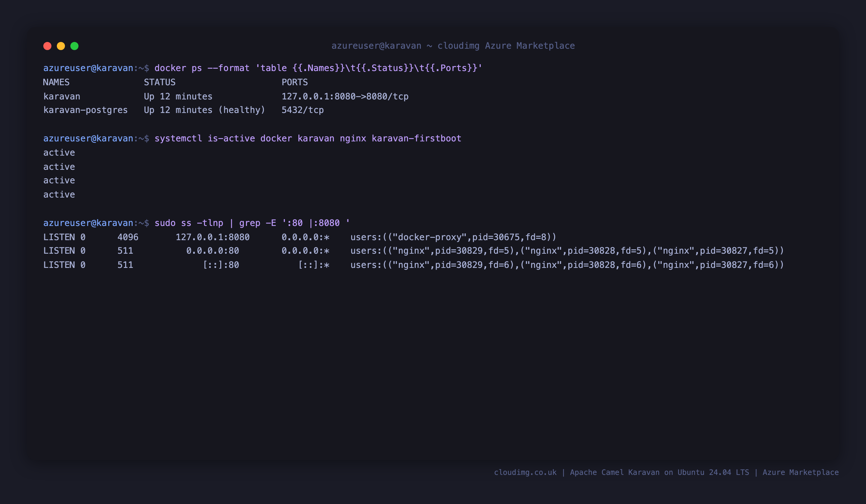
Task: Click the red close window dot
Action: 47,46
